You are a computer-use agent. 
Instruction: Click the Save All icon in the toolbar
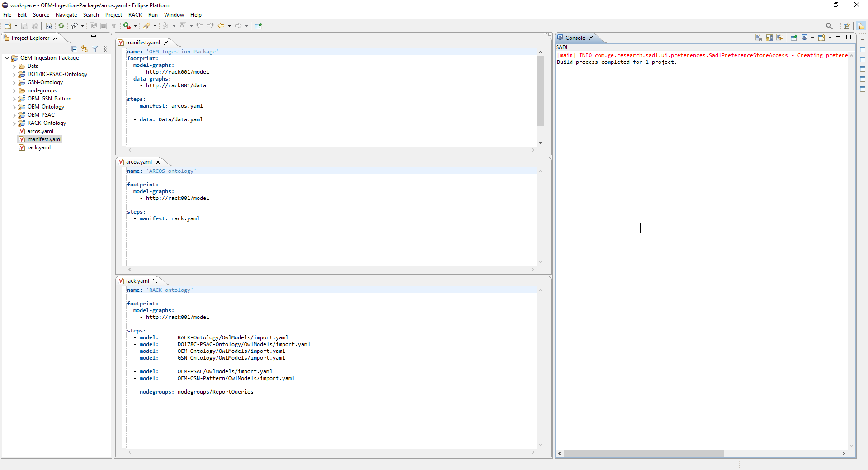pos(35,26)
